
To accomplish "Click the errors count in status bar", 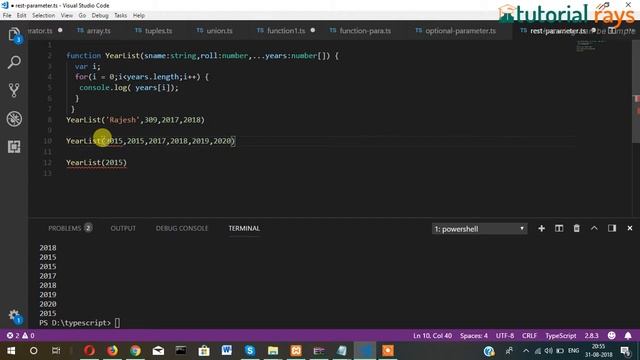I will tap(13, 336).
